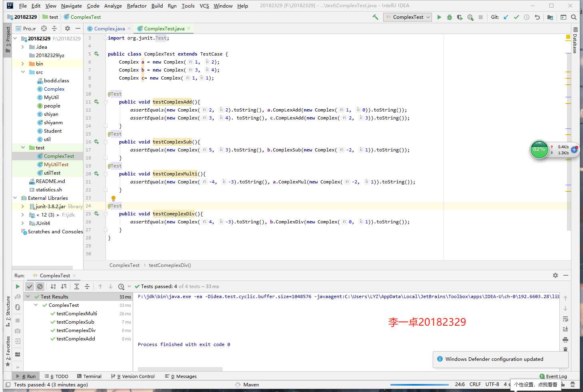
Task: Open Event Log button
Action: [553, 376]
